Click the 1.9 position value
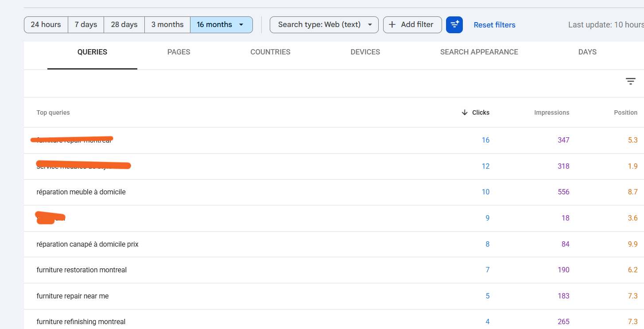The width and height of the screenshot is (644, 329). click(x=633, y=166)
